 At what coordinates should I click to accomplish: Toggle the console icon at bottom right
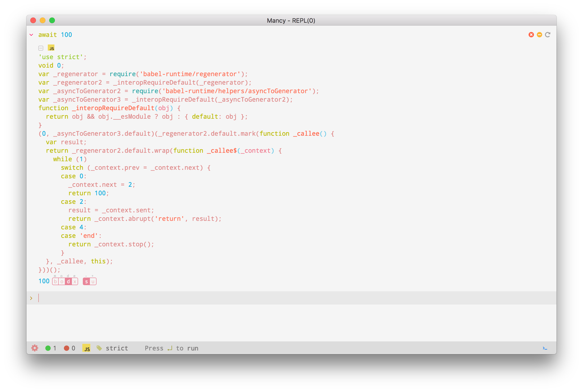pos(545,348)
